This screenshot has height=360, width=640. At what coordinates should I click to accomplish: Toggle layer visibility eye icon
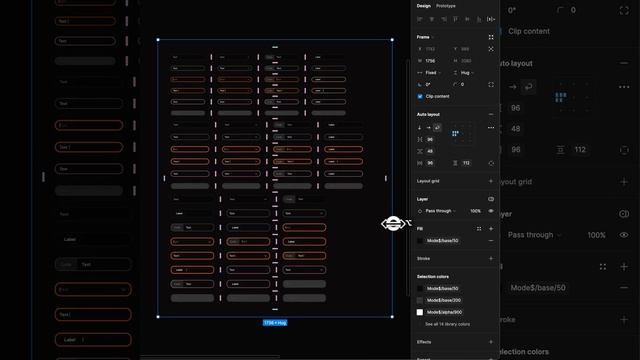pos(491,211)
